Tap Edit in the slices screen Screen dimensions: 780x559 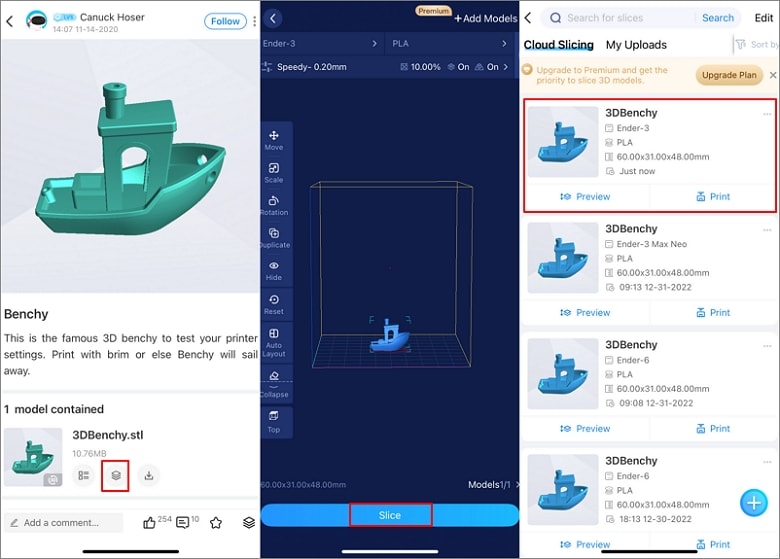[x=764, y=18]
